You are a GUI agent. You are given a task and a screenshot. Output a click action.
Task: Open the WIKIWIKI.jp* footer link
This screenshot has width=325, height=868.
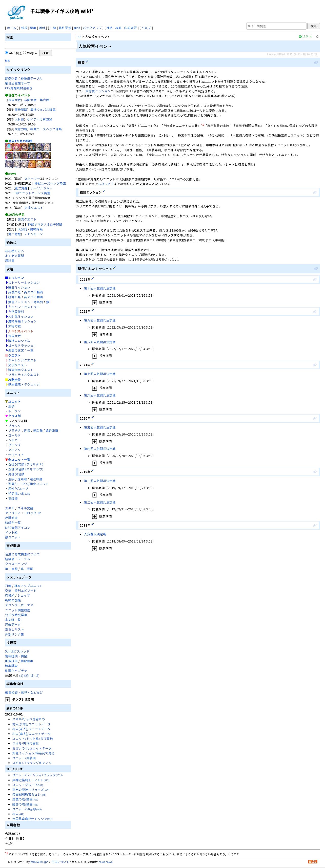pyautogui.click(x=39, y=862)
